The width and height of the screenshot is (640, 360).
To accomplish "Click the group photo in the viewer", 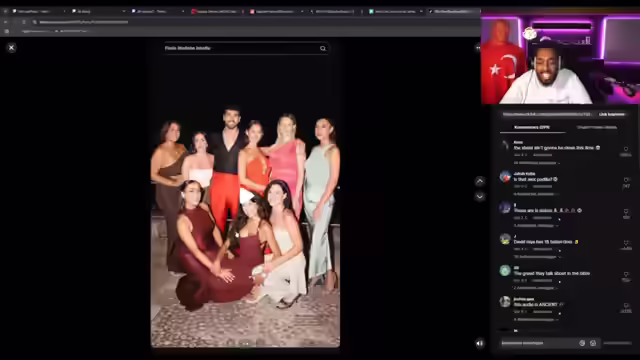I will pyautogui.click(x=245, y=227).
